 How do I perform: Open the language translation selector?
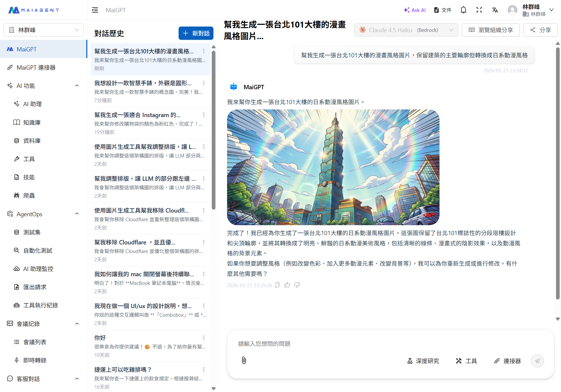(495, 10)
